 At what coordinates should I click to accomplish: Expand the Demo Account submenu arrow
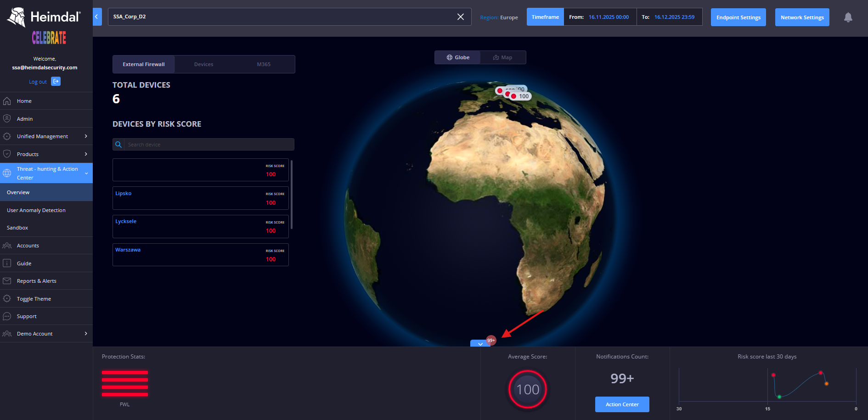(86, 334)
